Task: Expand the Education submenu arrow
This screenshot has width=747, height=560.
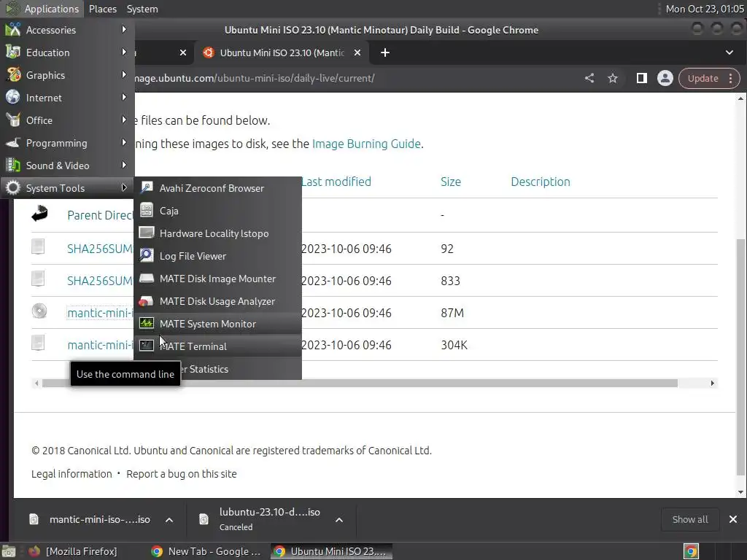Action: (124, 52)
